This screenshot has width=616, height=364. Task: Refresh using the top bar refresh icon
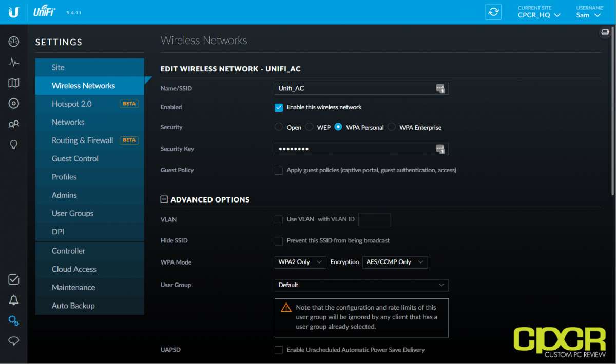point(493,12)
